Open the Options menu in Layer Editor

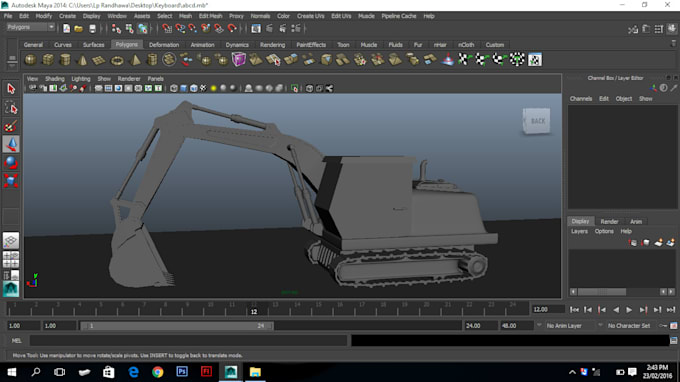pyautogui.click(x=604, y=231)
